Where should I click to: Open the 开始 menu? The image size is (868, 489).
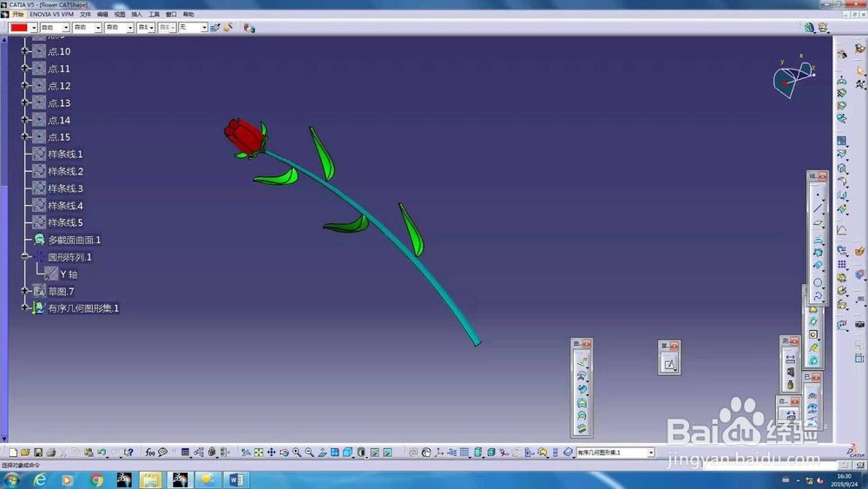17,15
